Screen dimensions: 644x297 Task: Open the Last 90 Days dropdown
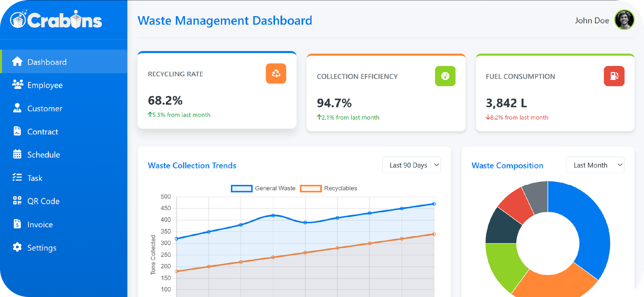click(411, 165)
